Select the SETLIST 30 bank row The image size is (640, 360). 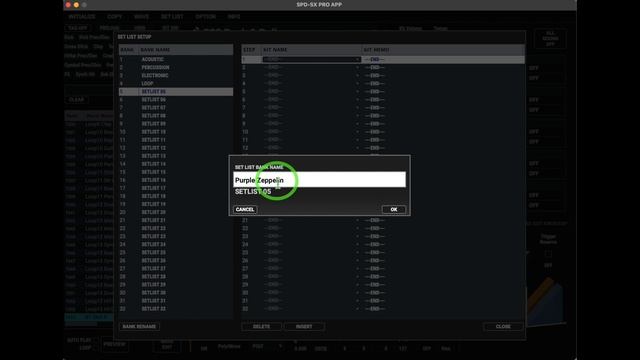pos(176,293)
